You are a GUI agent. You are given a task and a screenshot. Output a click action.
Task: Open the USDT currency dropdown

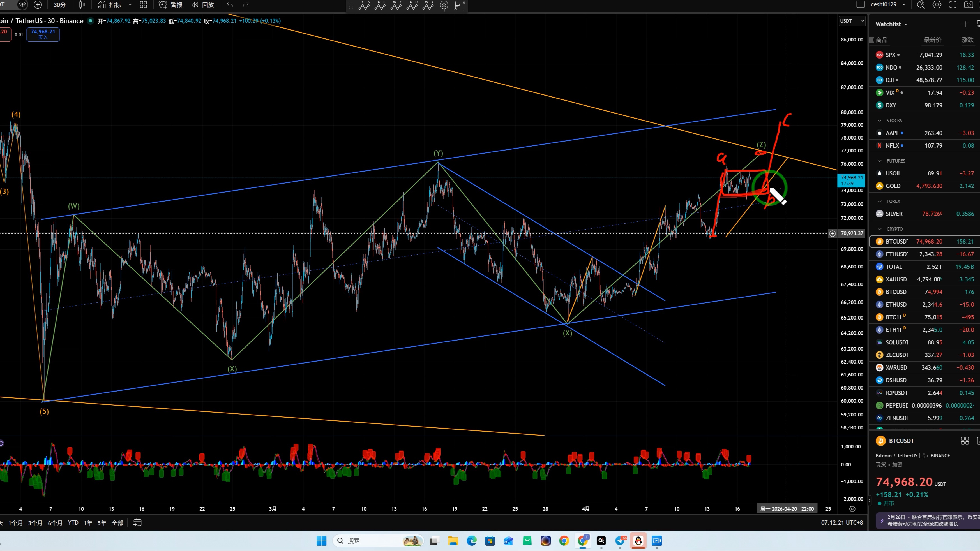click(x=852, y=21)
